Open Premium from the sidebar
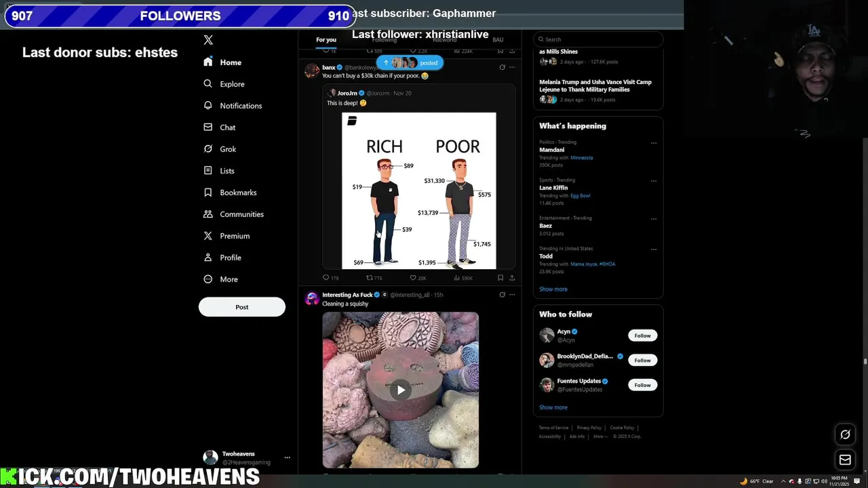The height and width of the screenshot is (488, 868). (226, 236)
